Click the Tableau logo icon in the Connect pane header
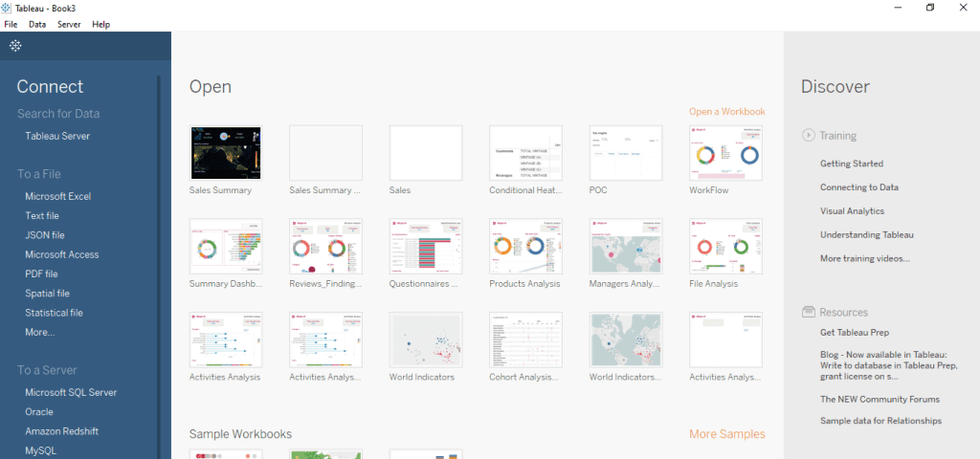 pos(15,46)
